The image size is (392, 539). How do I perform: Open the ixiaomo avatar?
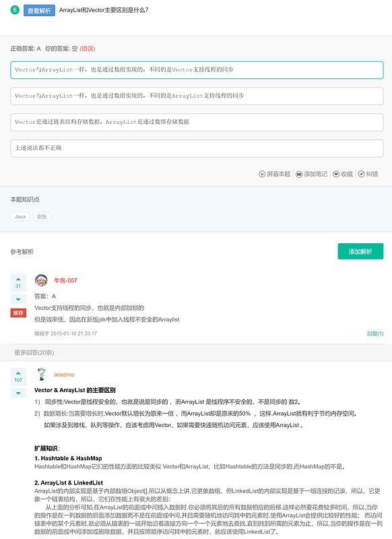click(x=41, y=375)
